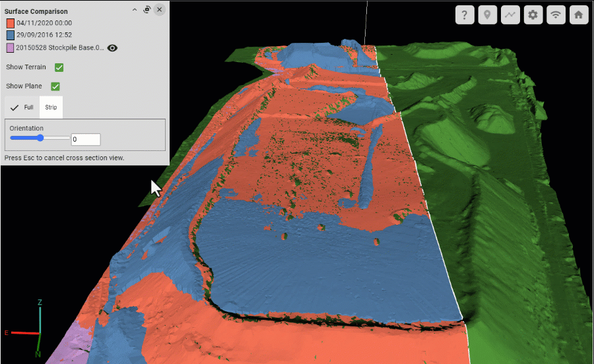Click the Surface Comparison panel title
This screenshot has height=364, width=594.
36,11
